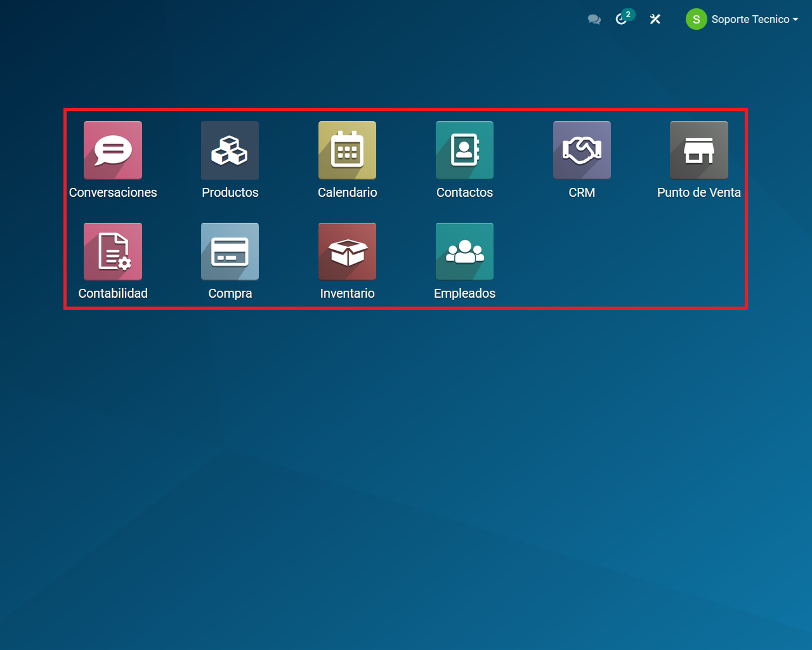Viewport: 812px width, 650px height.
Task: Open the chat messages icon in top bar
Action: point(594,20)
